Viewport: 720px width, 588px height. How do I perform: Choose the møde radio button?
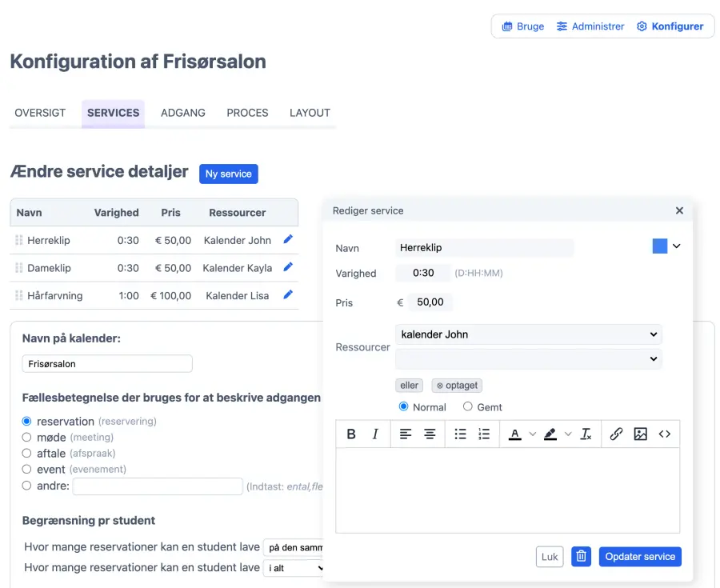pos(26,438)
